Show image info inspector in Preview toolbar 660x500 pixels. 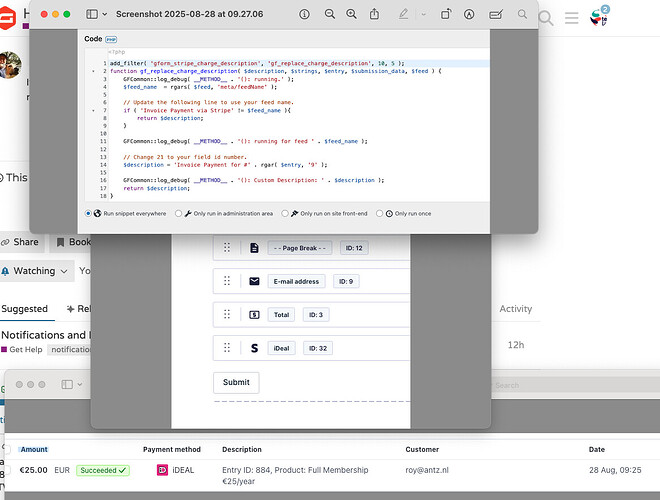(x=304, y=14)
